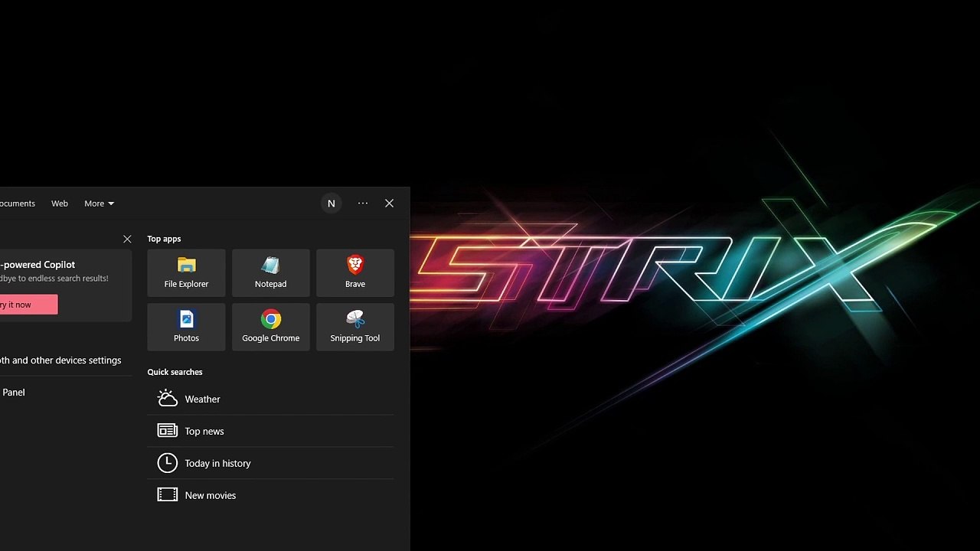Switch to the Documents search tab
Viewport: 980px width, 551px height.
click(18, 204)
